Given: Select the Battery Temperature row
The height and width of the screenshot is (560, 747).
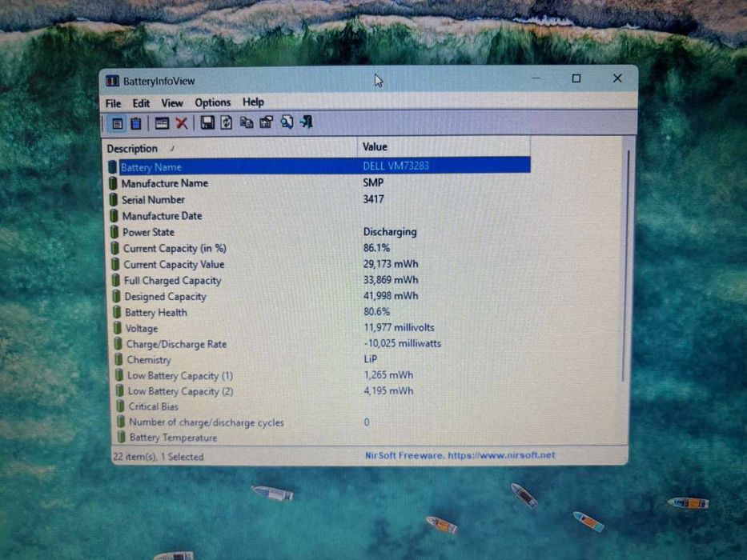Looking at the screenshot, I should pyautogui.click(x=323, y=437).
